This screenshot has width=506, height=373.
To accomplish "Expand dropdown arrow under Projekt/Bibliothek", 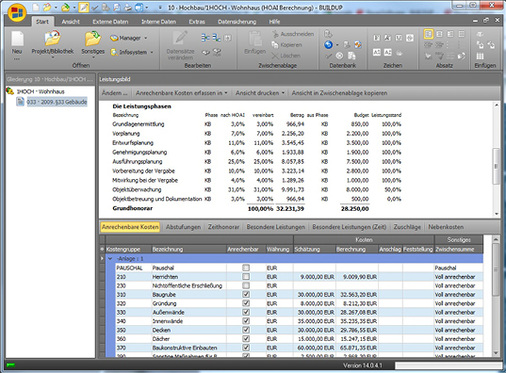I will tap(53, 58).
